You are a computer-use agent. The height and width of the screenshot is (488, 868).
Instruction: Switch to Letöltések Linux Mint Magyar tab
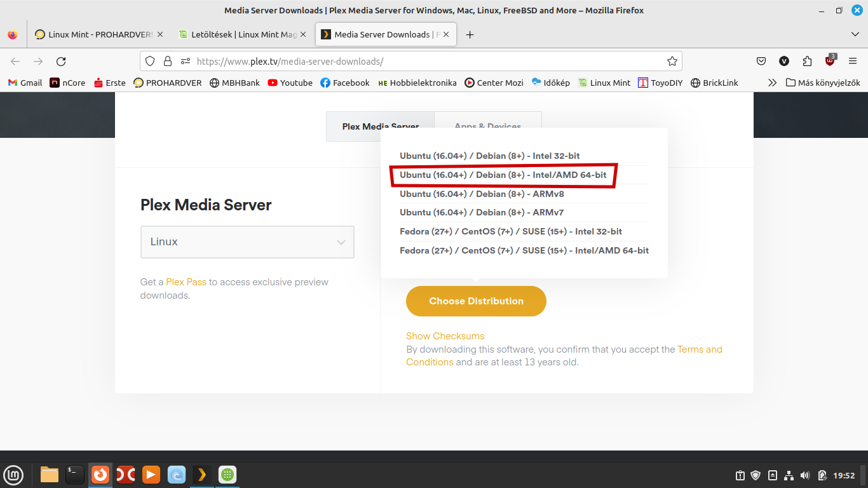coord(243,35)
